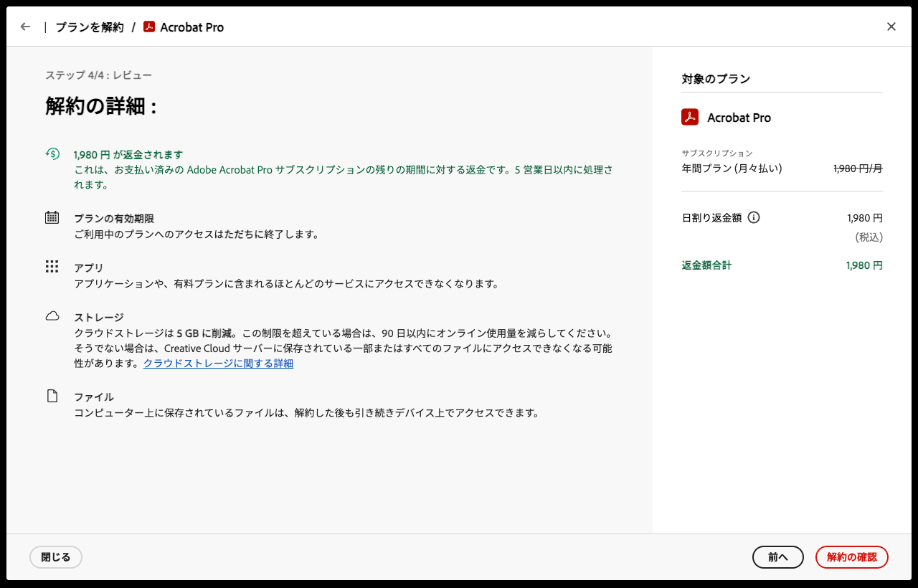
Task: Click the Acrobat Pro icon in plan summary
Action: 690,117
